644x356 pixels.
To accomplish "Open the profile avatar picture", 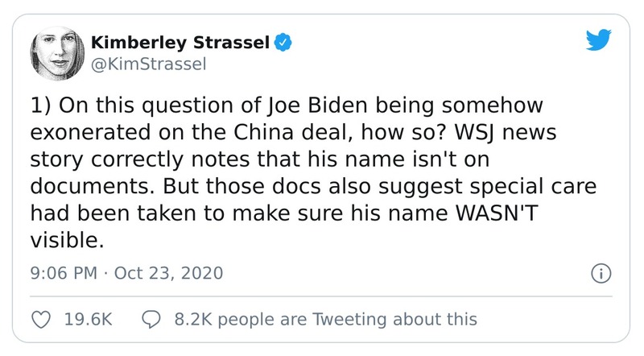I will 55,54.
